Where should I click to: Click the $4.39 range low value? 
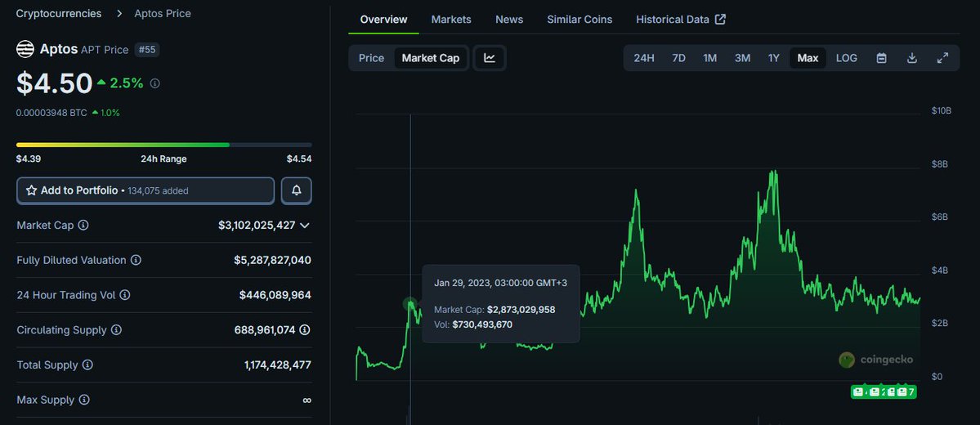(29, 159)
